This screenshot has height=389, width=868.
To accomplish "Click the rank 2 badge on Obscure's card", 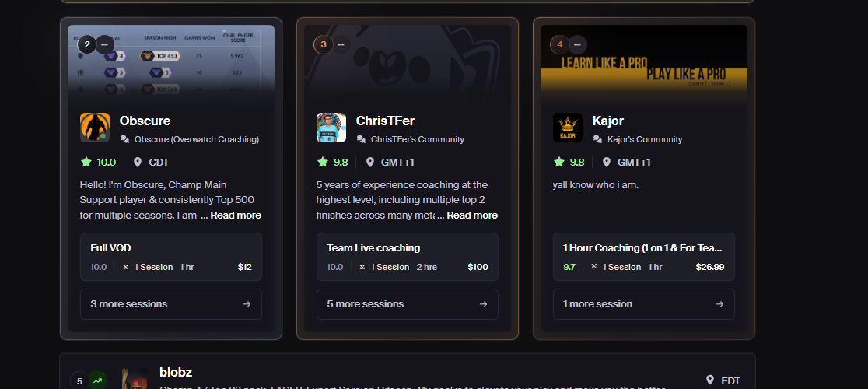I will 87,44.
